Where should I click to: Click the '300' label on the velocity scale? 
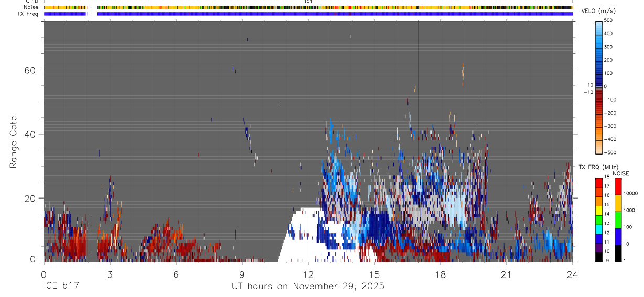[x=608, y=47]
